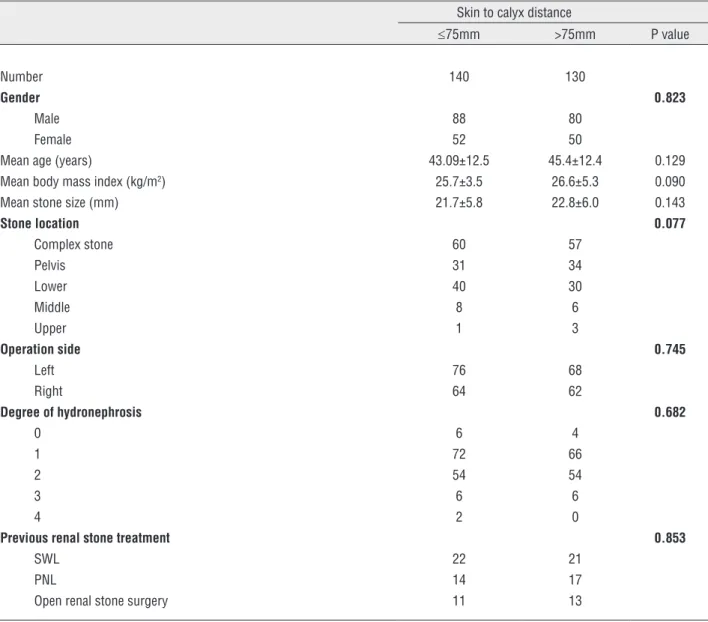Click the Middle count 8

[459, 307]
